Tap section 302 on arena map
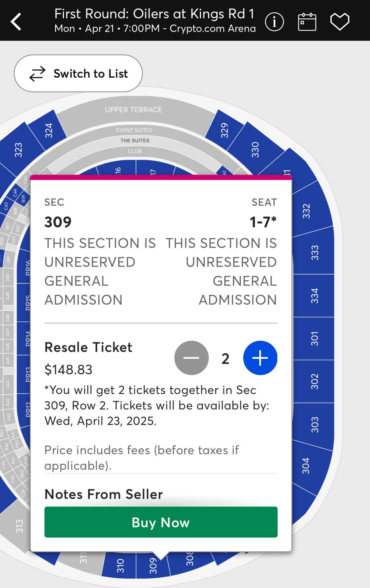370x588 pixels. click(315, 381)
